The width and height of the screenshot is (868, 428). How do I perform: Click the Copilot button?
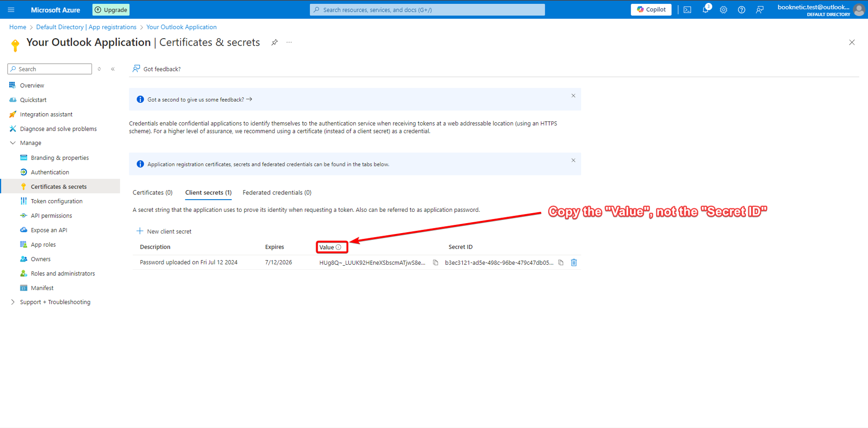(x=651, y=10)
